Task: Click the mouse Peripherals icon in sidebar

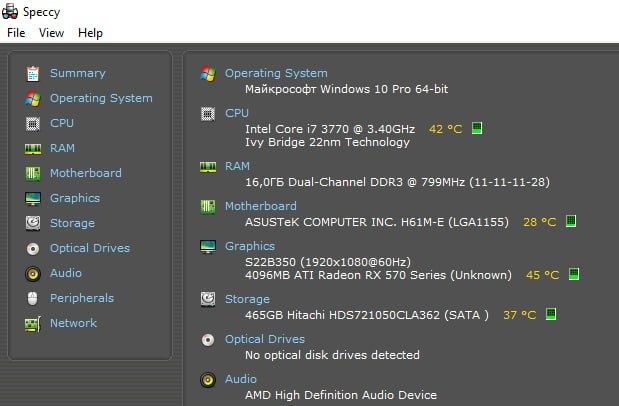Action: [33, 299]
